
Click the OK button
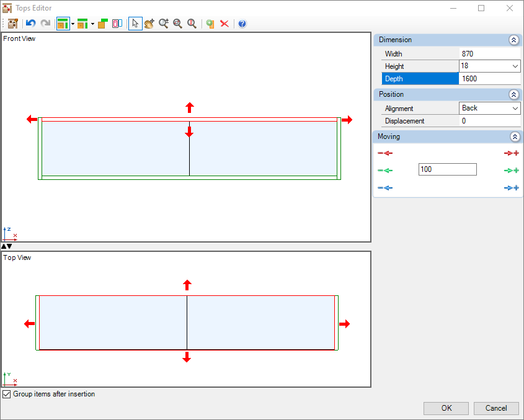tap(446, 408)
